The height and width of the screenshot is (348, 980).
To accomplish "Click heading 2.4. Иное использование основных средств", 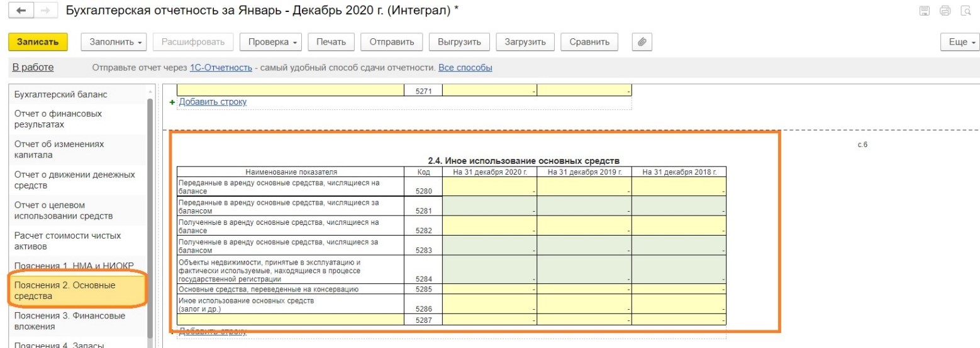I will [523, 161].
